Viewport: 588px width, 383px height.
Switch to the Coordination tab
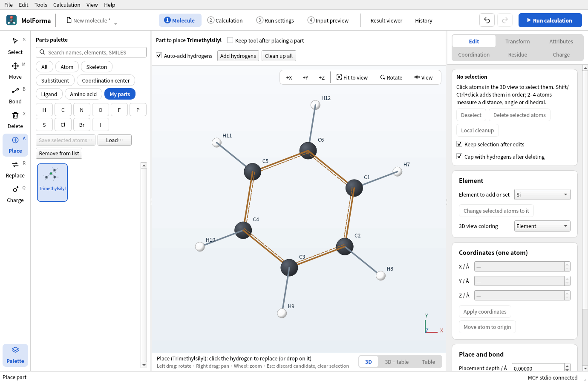(474, 54)
